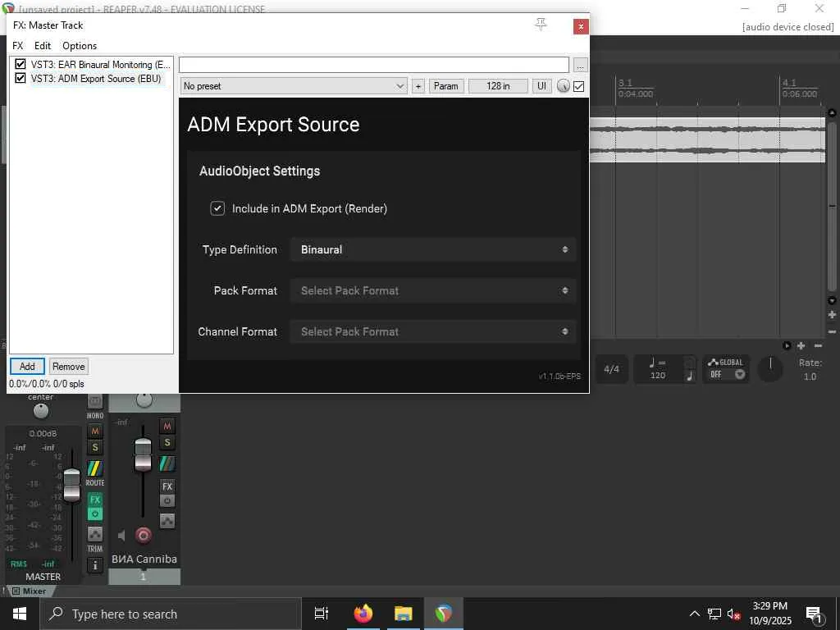Open the Windows Start menu
The height and width of the screenshot is (630, 840).
(x=20, y=614)
